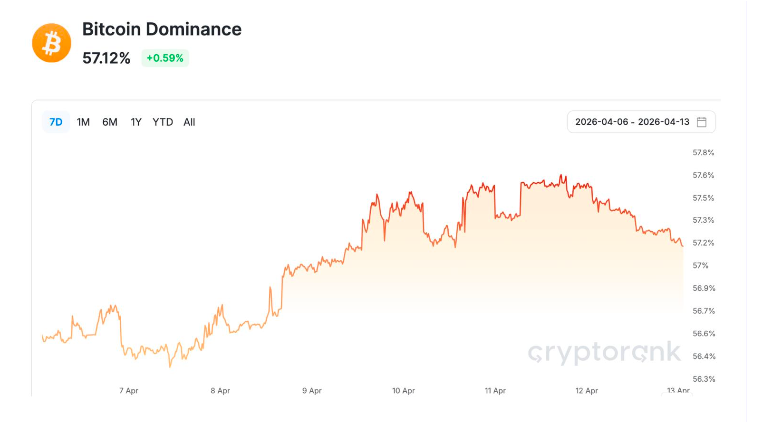
Task: Click the orange Bitcoin logo icon
Action: (x=51, y=43)
